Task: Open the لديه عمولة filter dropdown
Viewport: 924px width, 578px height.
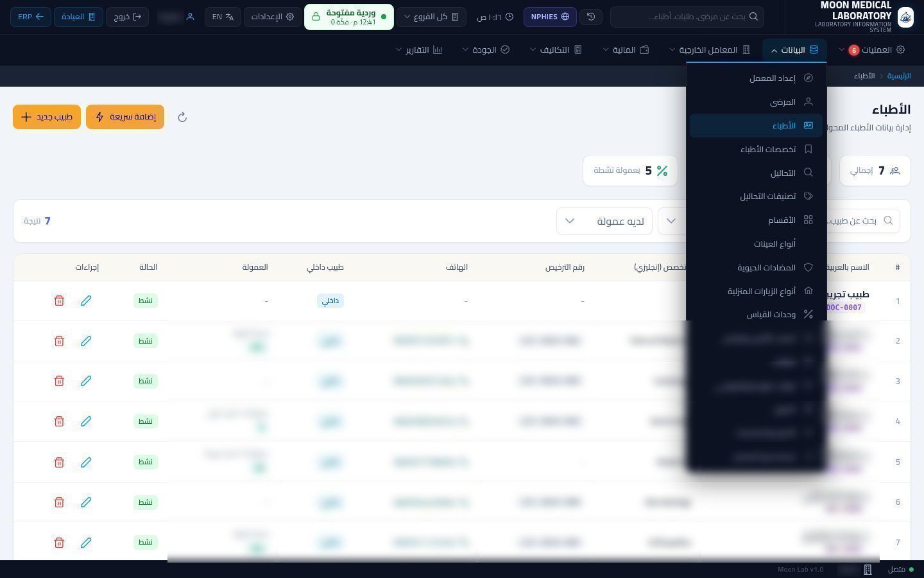Action: pyautogui.click(x=604, y=221)
